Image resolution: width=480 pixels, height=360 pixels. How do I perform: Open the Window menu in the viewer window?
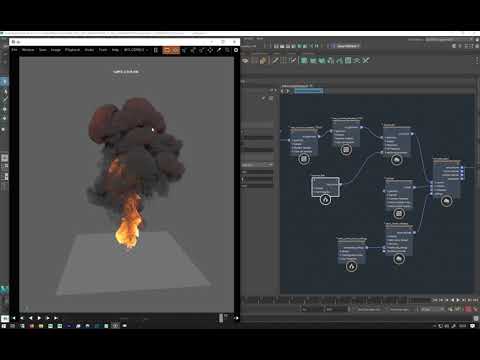pos(28,50)
